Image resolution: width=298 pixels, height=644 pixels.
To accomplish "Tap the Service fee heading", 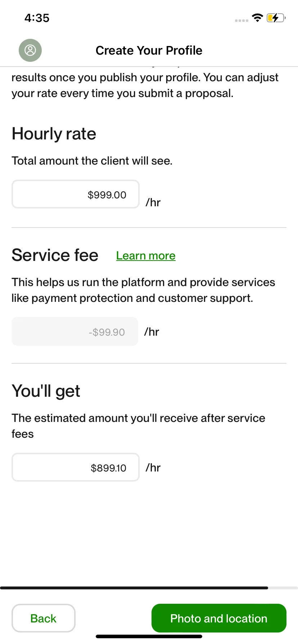I will tap(55, 255).
